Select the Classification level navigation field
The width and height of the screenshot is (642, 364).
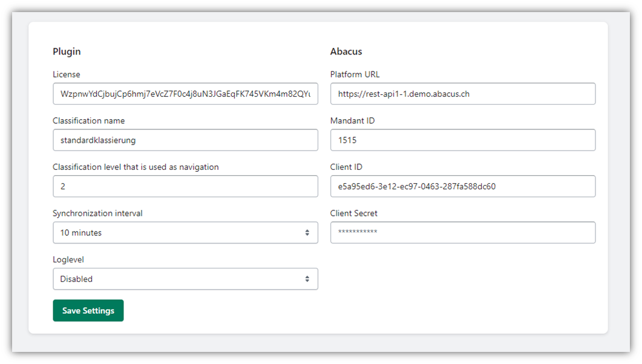185,186
